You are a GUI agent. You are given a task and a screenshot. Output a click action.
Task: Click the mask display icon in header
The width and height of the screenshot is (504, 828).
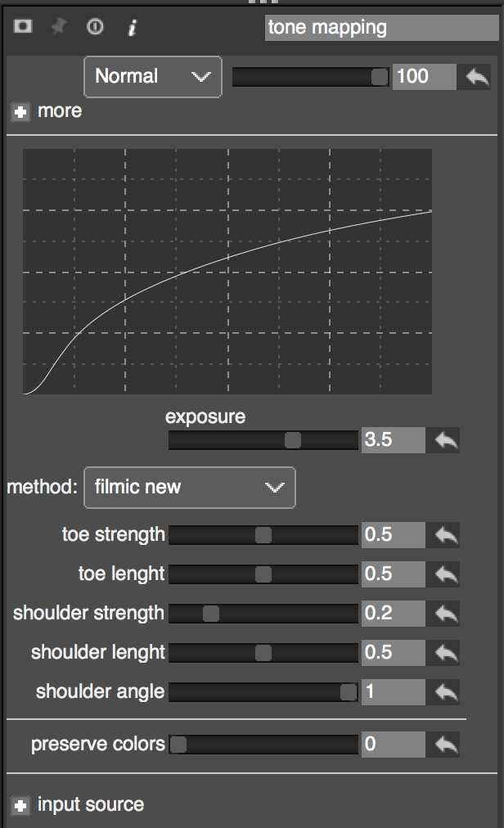[22, 26]
